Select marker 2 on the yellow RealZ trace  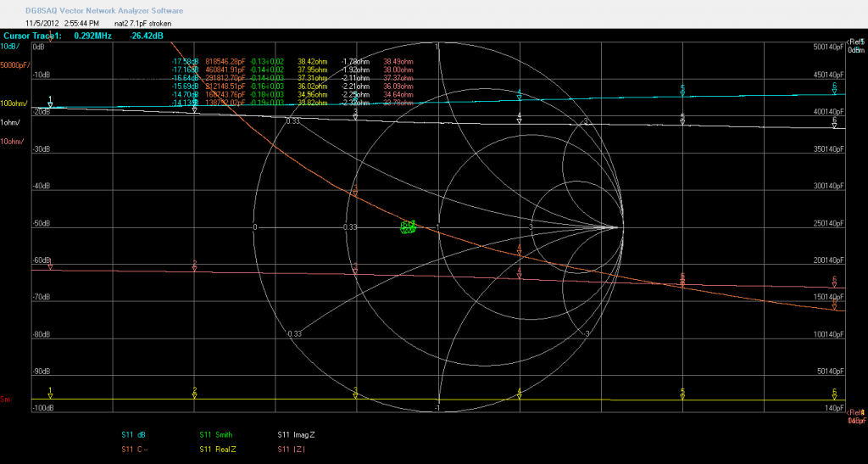[x=195, y=395]
